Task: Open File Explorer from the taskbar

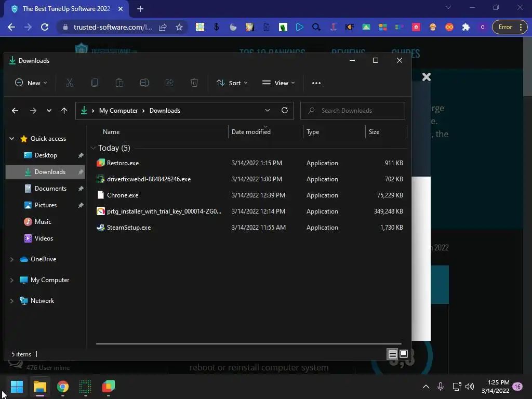Action: coord(39,387)
